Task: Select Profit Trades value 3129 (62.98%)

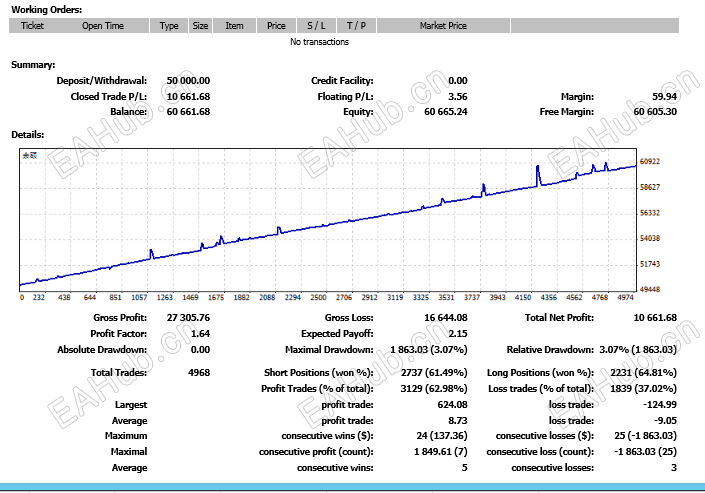Action: (434, 389)
